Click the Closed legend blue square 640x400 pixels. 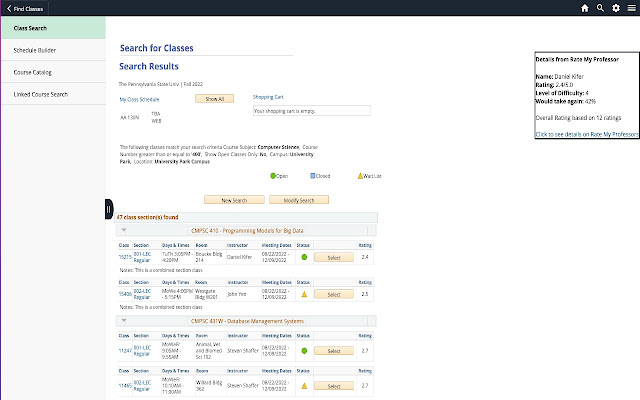tap(313, 176)
